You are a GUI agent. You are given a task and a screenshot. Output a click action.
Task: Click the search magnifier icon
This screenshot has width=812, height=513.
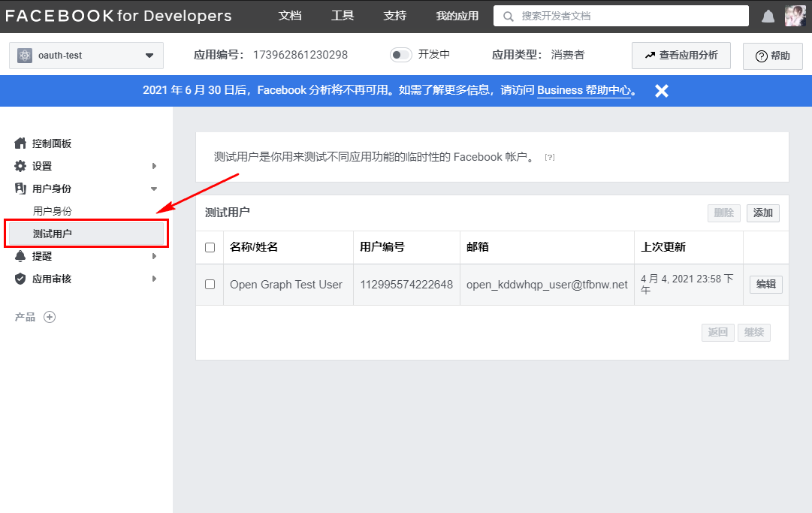pos(509,17)
